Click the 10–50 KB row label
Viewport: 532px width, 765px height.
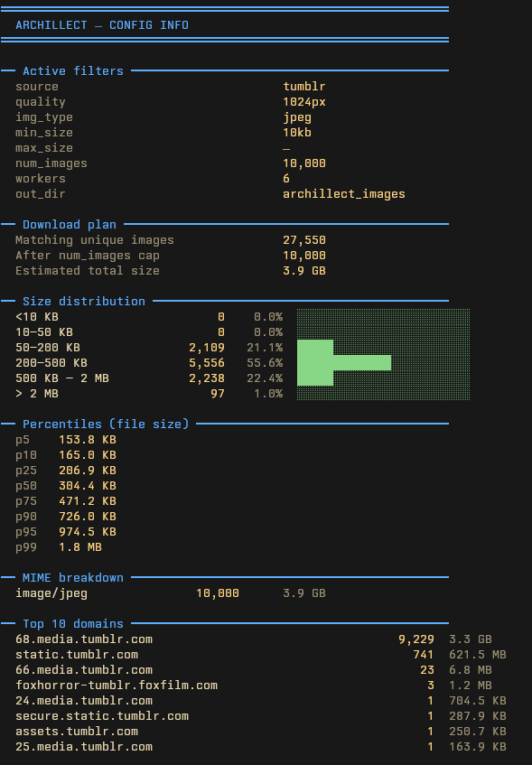(x=44, y=331)
